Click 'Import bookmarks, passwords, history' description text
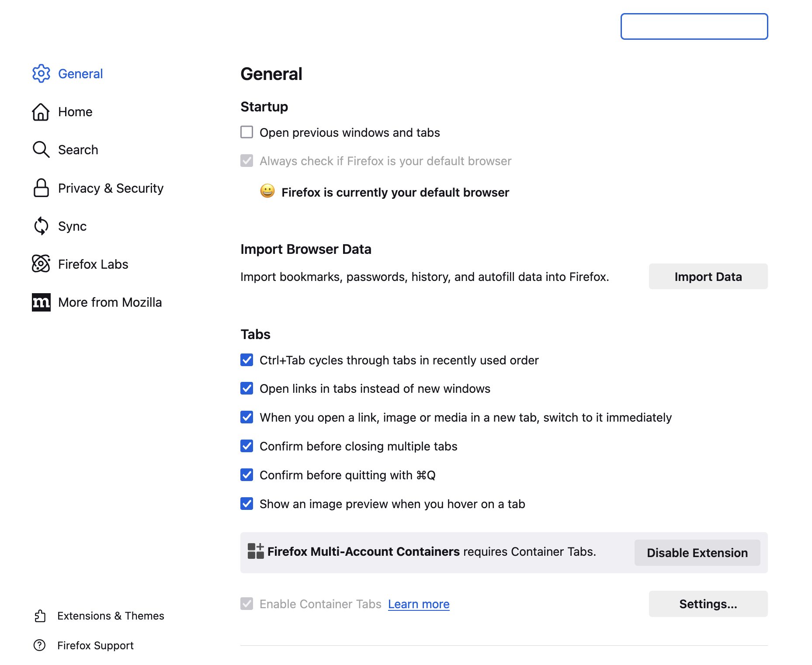812x665 pixels. [x=424, y=277]
